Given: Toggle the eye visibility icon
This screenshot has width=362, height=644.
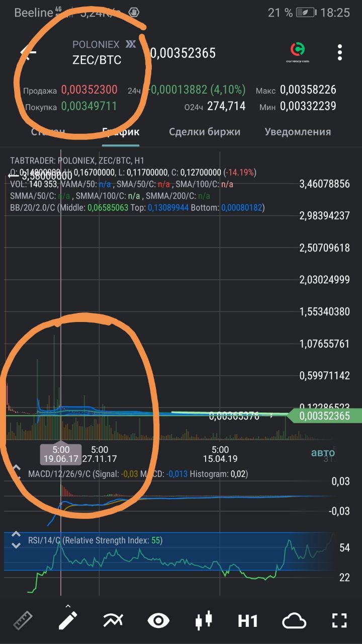Looking at the screenshot, I should (158, 621).
